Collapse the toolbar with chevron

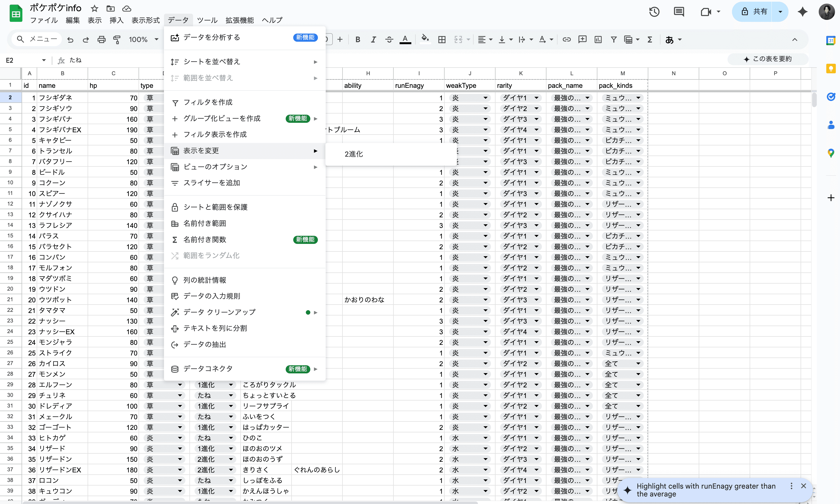(x=794, y=40)
